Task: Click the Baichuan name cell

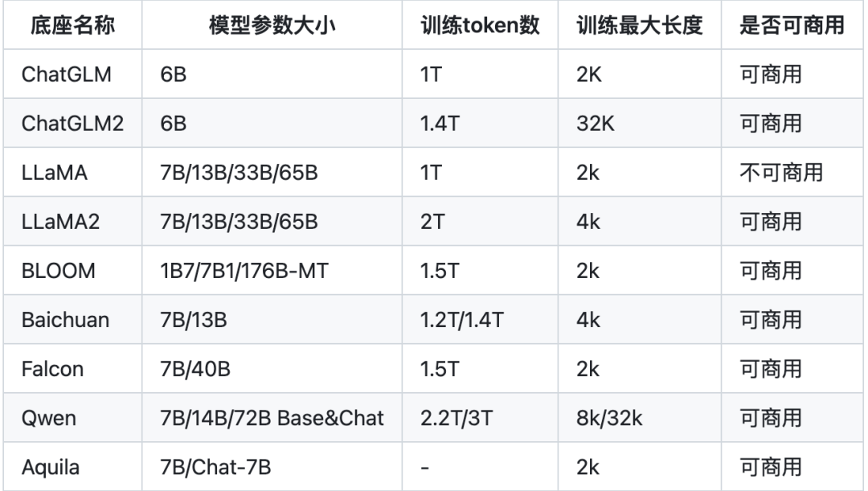Action: pos(66,320)
